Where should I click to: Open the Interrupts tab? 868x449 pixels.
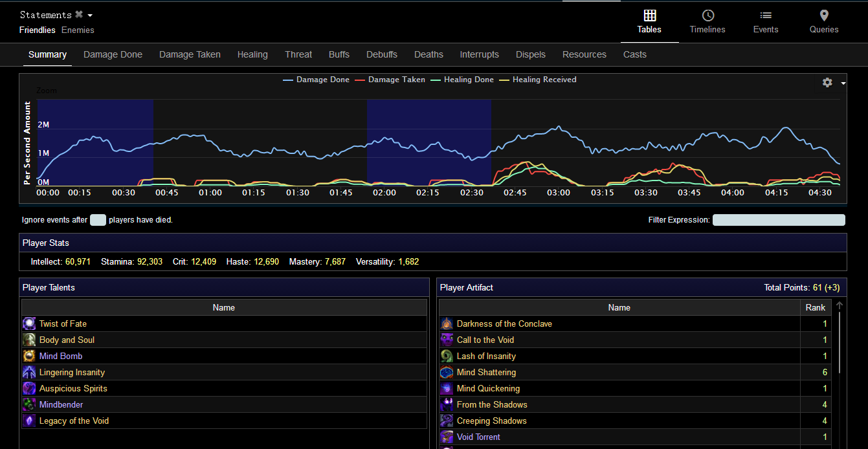point(480,54)
